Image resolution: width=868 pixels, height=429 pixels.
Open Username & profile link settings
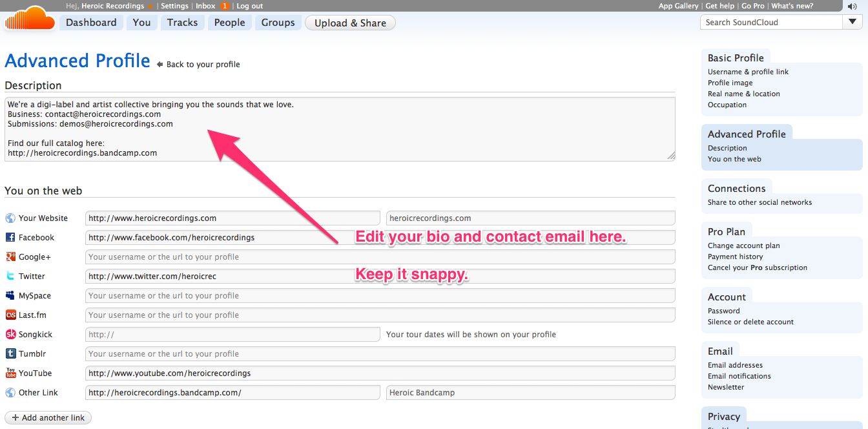(748, 72)
